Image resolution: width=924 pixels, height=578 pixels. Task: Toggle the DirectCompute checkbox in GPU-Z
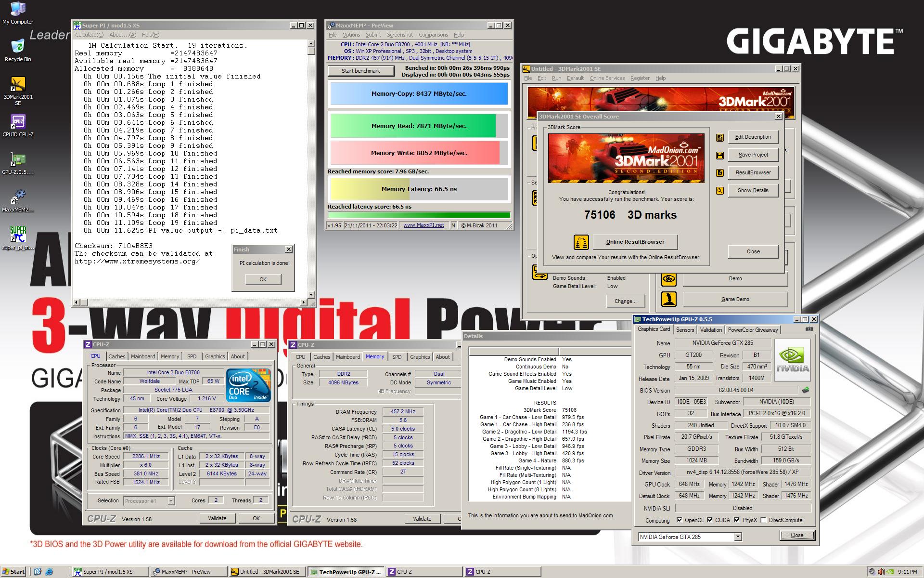coord(763,520)
